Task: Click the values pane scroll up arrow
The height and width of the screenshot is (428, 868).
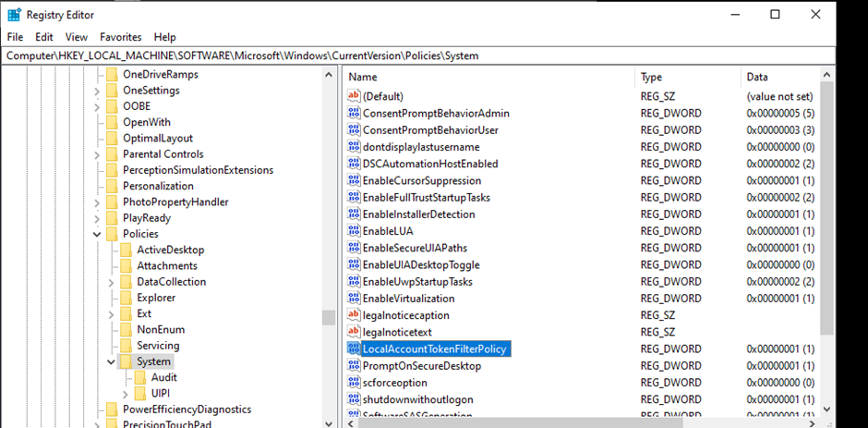Action: coord(827,75)
